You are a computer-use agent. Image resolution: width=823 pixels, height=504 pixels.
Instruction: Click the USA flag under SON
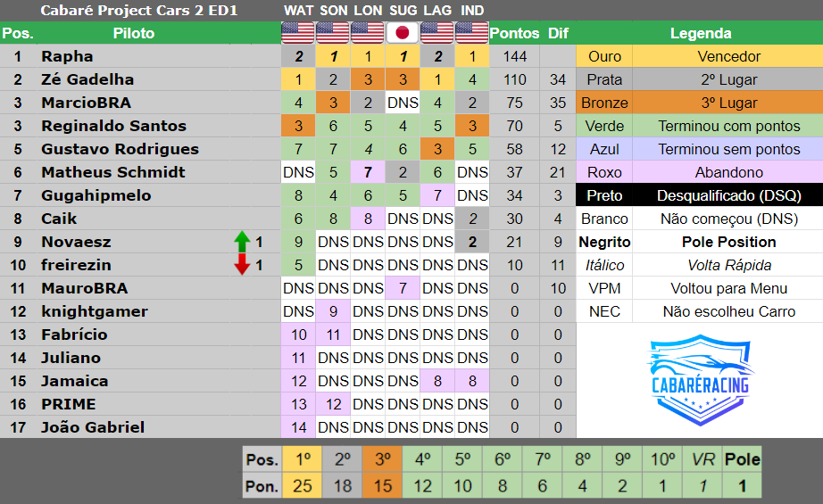coord(332,33)
